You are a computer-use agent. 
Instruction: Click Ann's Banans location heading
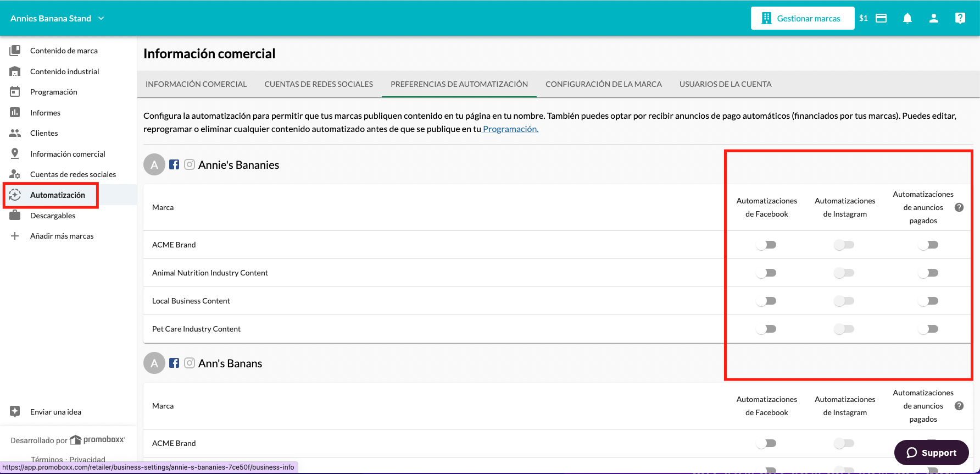(230, 363)
